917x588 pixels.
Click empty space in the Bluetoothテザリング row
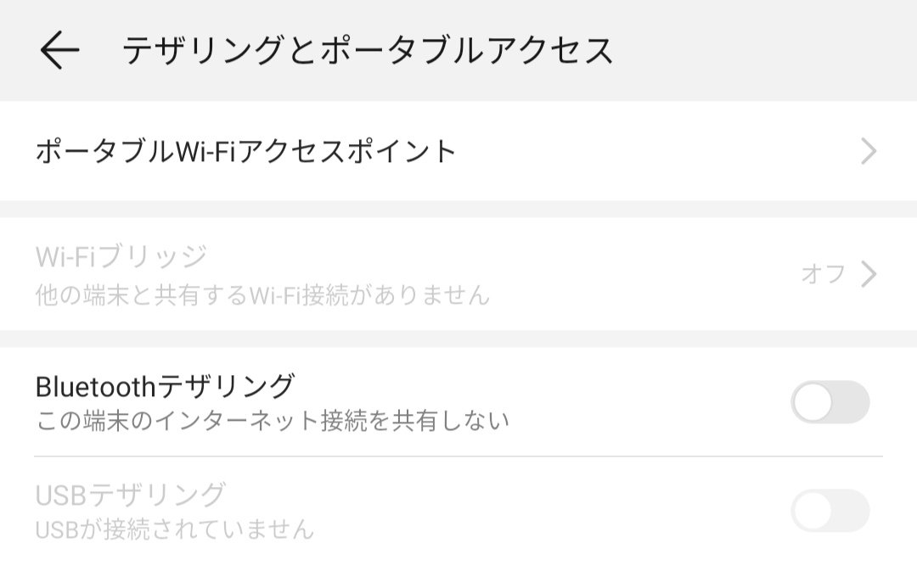644,402
